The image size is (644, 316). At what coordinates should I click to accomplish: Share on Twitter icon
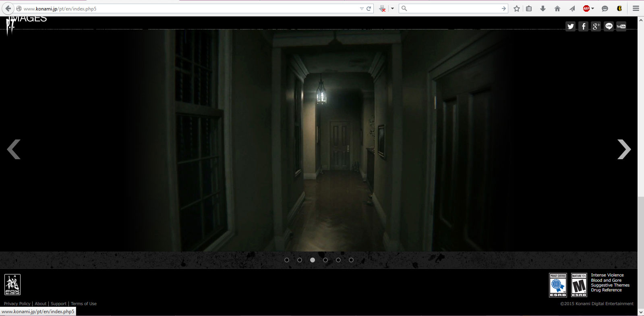(x=570, y=27)
